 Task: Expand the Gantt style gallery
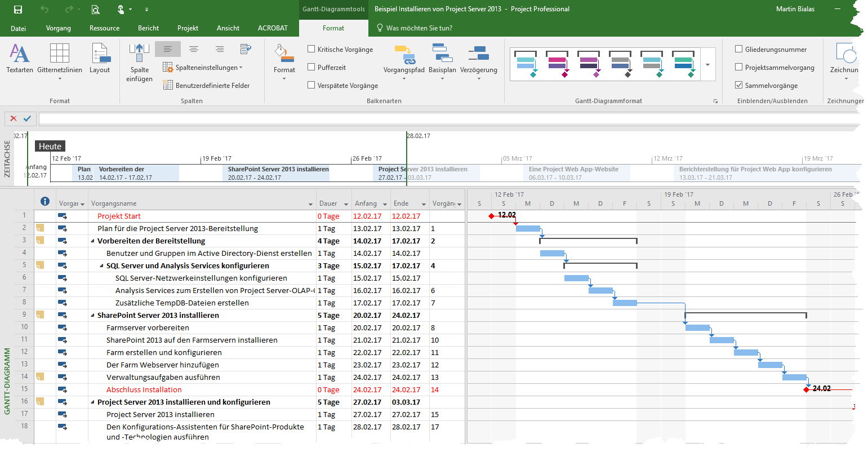[708, 65]
